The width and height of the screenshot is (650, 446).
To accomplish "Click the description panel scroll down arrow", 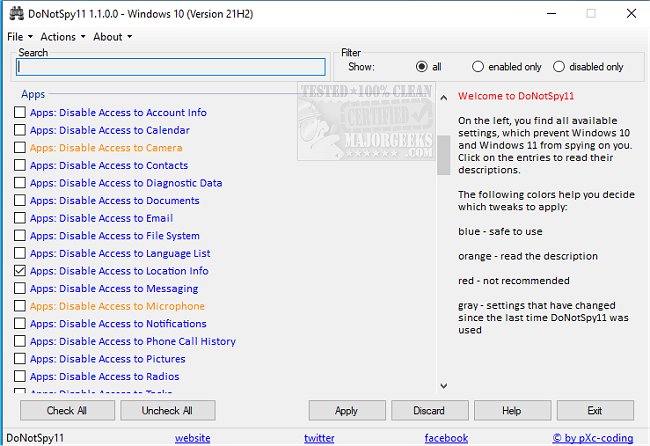I will pyautogui.click(x=444, y=386).
